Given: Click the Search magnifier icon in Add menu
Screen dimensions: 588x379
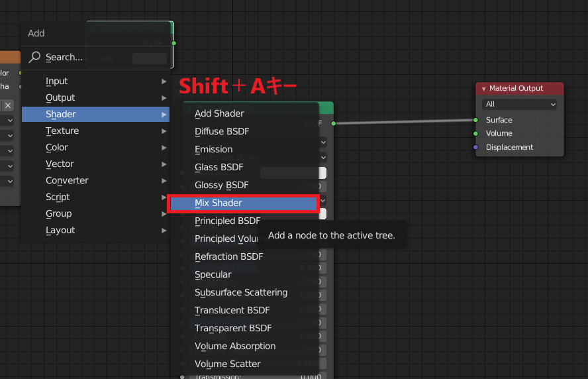Looking at the screenshot, I should pos(34,57).
